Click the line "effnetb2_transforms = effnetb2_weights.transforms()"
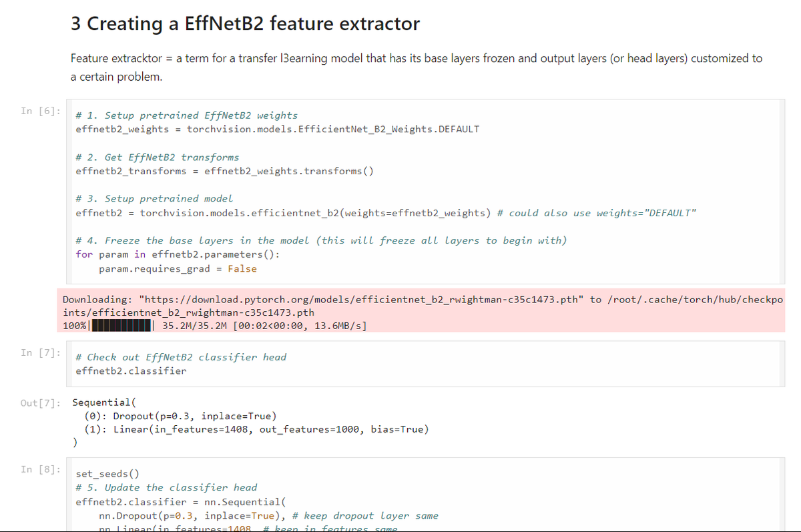This screenshot has height=532, width=801. pos(225,171)
